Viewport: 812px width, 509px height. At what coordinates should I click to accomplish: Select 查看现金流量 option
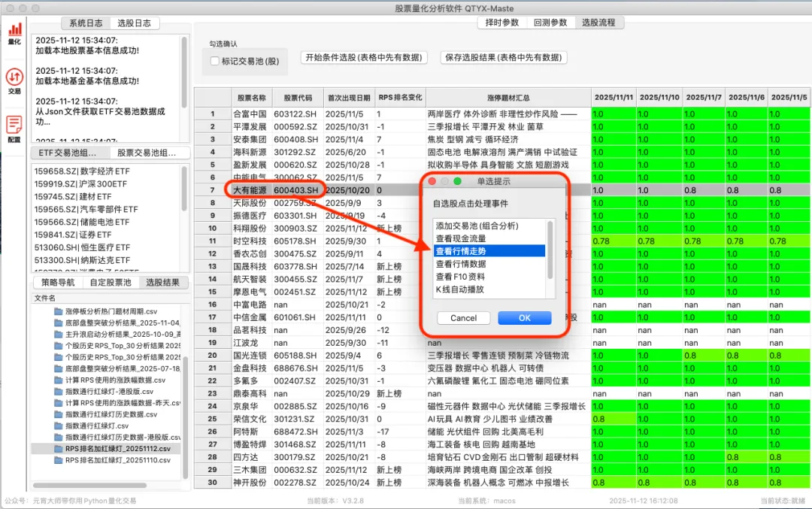pos(489,238)
